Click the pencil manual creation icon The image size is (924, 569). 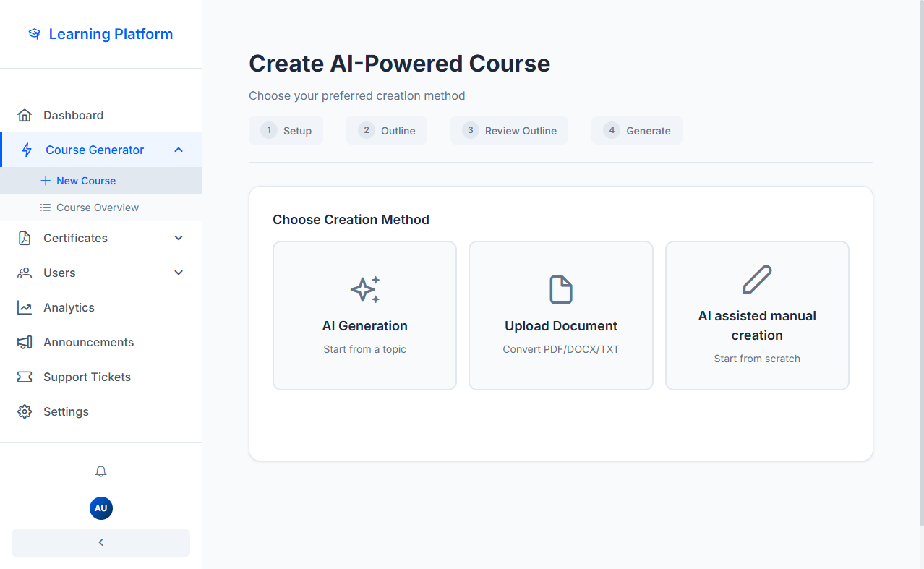(x=757, y=280)
